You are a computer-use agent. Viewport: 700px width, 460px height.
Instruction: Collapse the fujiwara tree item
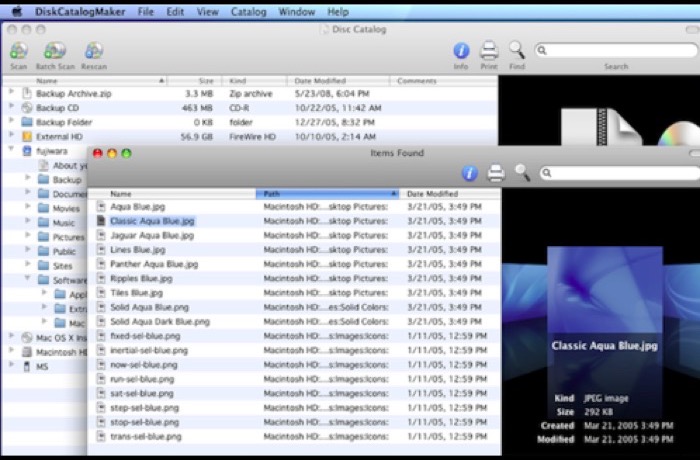point(11,149)
